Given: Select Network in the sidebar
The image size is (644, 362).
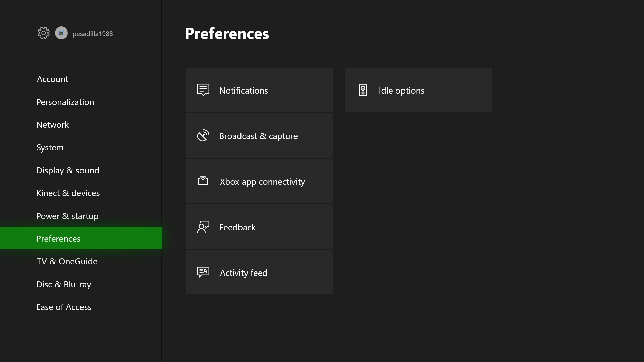Looking at the screenshot, I should pos(53,125).
